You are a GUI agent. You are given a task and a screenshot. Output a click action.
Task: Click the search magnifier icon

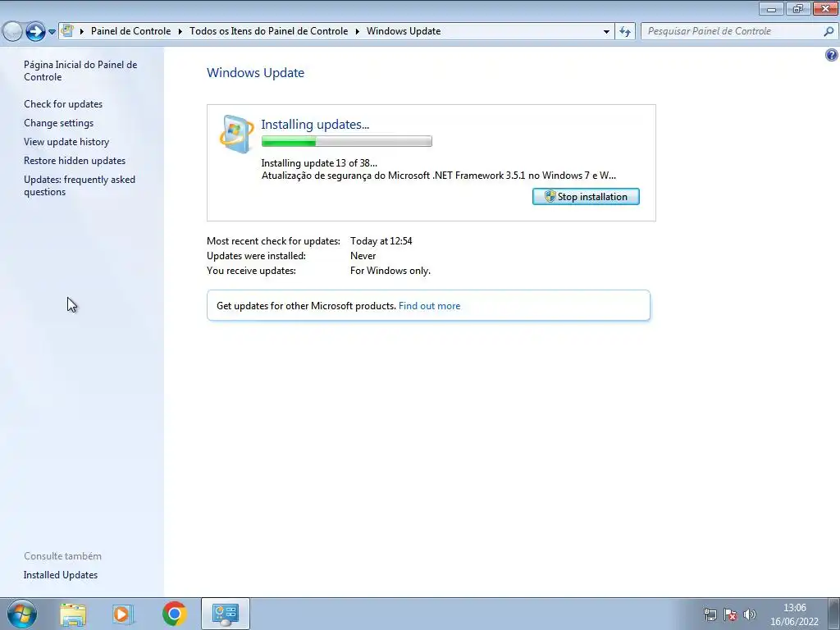click(x=829, y=32)
